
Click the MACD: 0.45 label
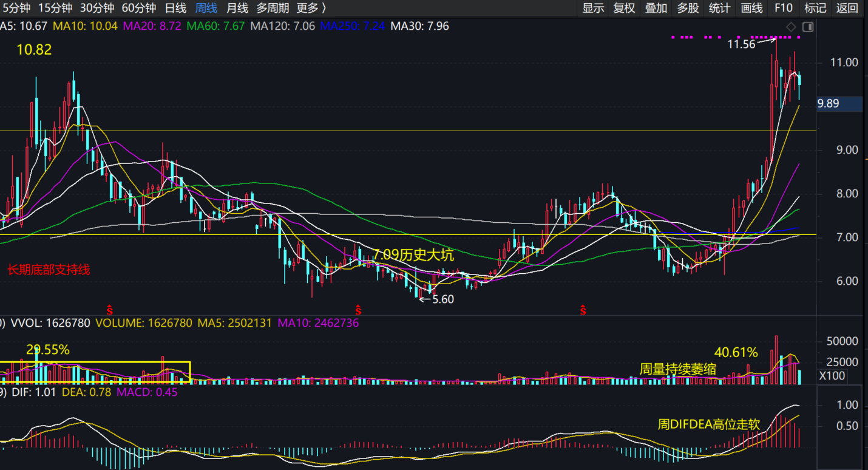click(147, 392)
